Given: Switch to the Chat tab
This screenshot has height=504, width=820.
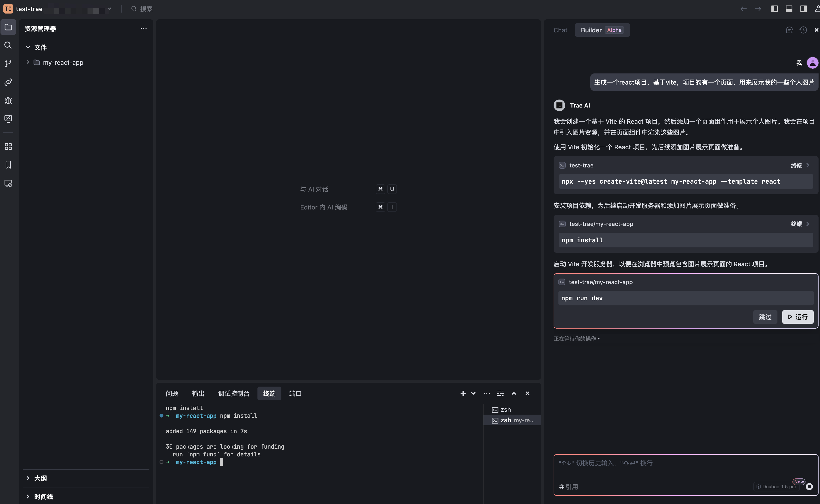Looking at the screenshot, I should coord(560,30).
